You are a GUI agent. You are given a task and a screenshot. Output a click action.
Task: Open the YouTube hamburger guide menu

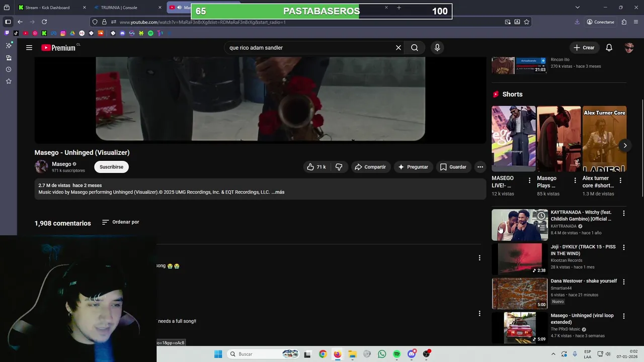coord(29,48)
